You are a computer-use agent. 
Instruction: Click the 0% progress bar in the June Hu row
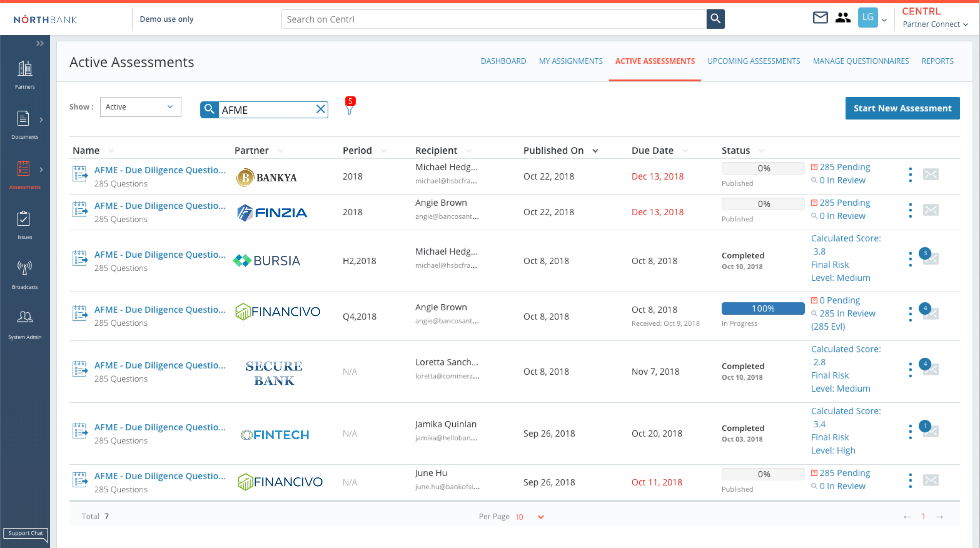point(763,474)
